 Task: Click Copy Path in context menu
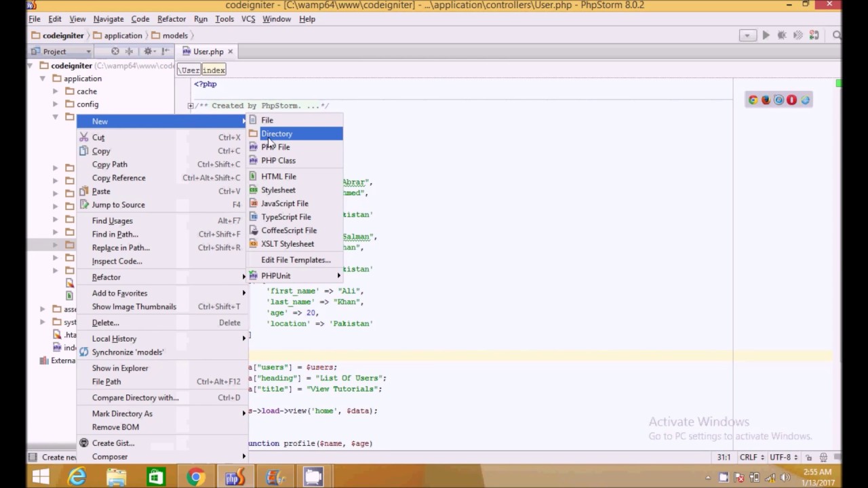[x=161, y=165]
